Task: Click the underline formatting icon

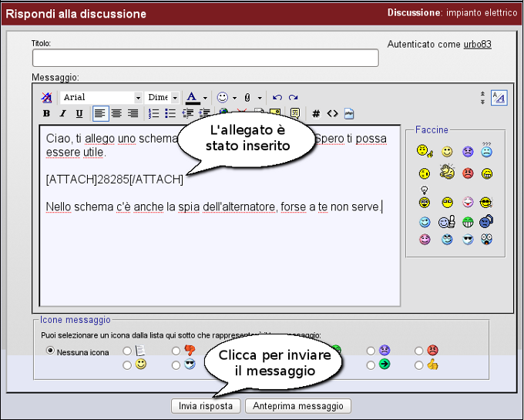Action: tap(79, 114)
